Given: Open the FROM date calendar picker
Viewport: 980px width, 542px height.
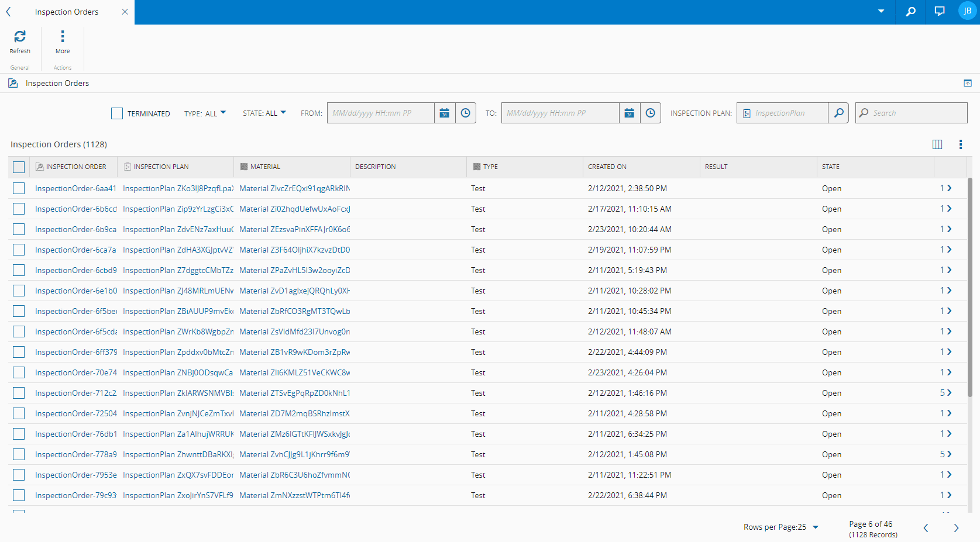Looking at the screenshot, I should tap(445, 113).
